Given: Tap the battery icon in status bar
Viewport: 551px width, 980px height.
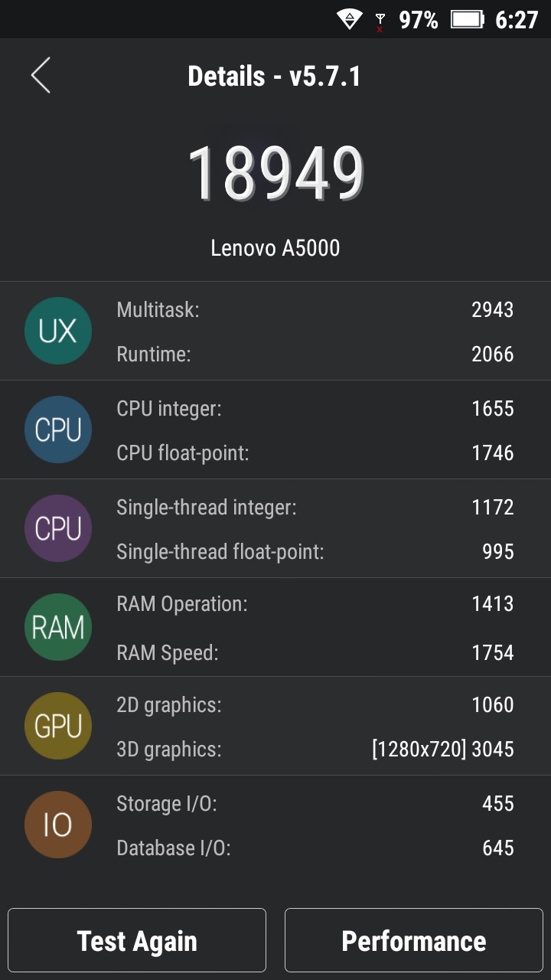Looking at the screenshot, I should (x=467, y=19).
